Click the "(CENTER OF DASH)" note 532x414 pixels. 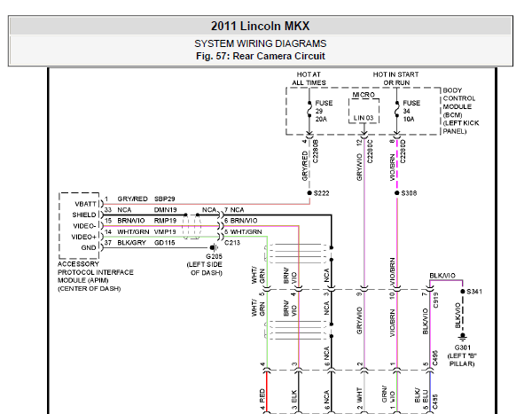tap(90, 289)
